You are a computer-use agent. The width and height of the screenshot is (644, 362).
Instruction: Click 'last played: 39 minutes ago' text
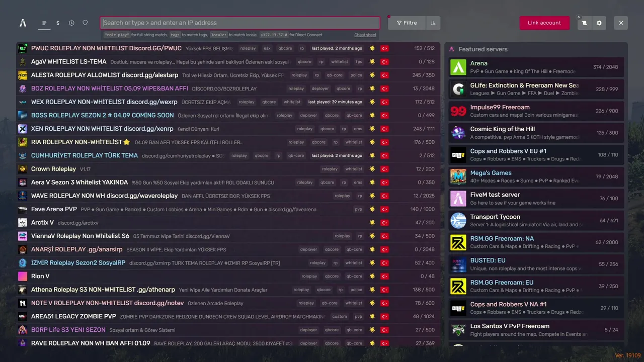[x=335, y=102]
